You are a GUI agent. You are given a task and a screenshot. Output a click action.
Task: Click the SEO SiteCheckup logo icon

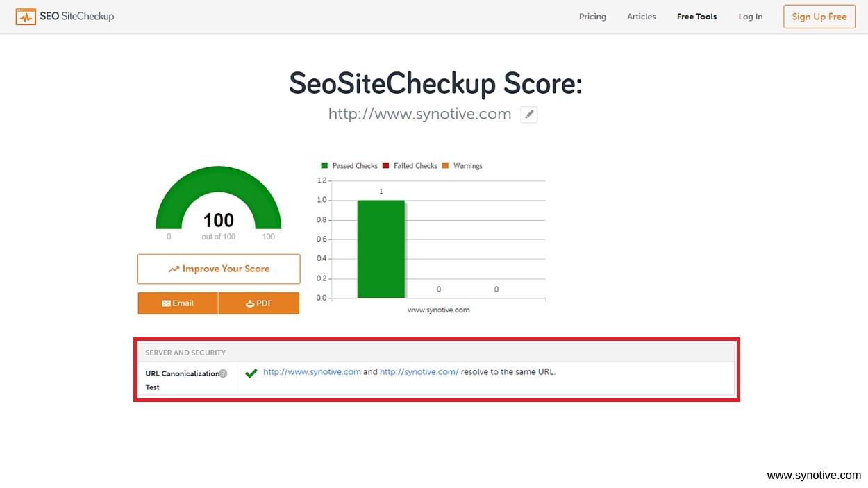pyautogui.click(x=26, y=16)
